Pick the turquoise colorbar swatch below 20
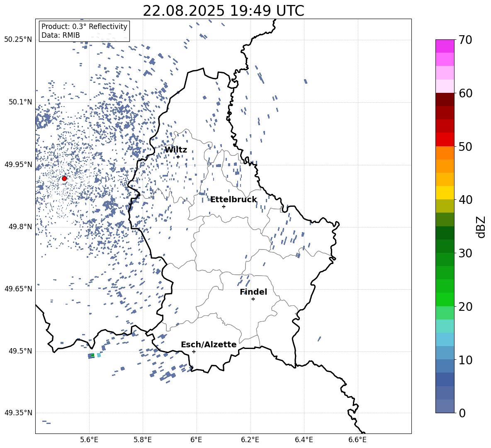Image resolution: width=491 pixels, height=448 pixels. [445, 326]
